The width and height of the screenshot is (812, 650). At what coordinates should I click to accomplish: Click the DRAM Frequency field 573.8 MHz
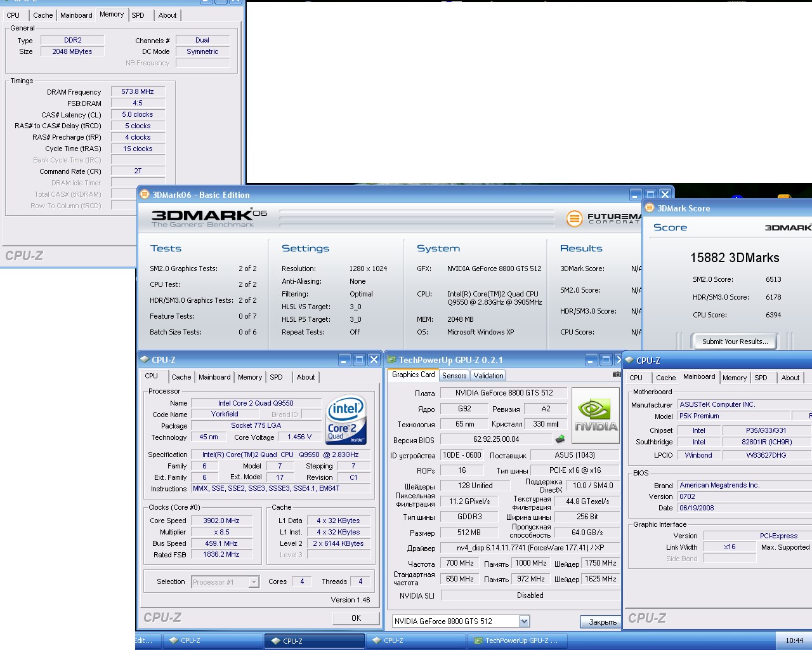138,91
